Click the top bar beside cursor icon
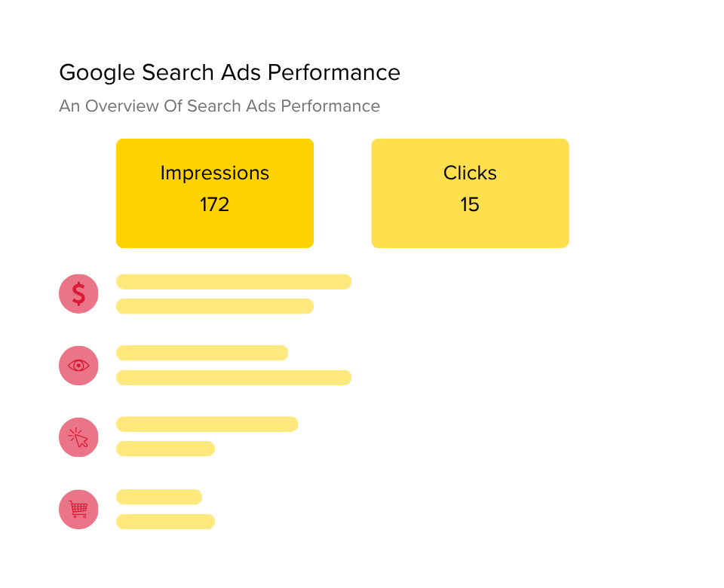This screenshot has width=724, height=588. tap(207, 424)
